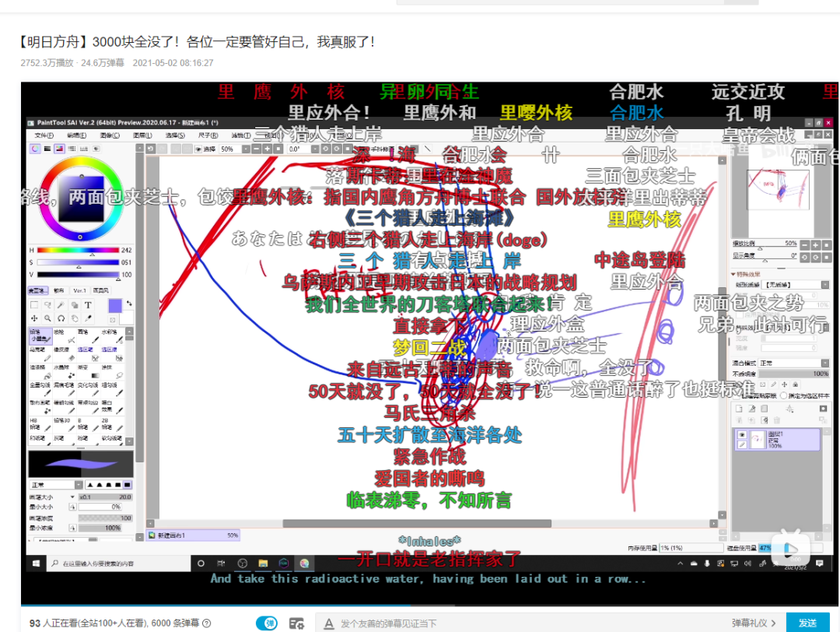Image resolution: width=840 pixels, height=632 pixels.
Task: Open Bilibili danmaku settings icon
Action: tap(296, 623)
